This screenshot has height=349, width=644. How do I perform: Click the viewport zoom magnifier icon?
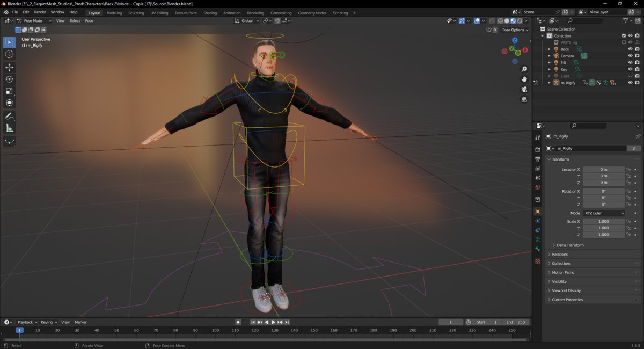pyautogui.click(x=524, y=69)
